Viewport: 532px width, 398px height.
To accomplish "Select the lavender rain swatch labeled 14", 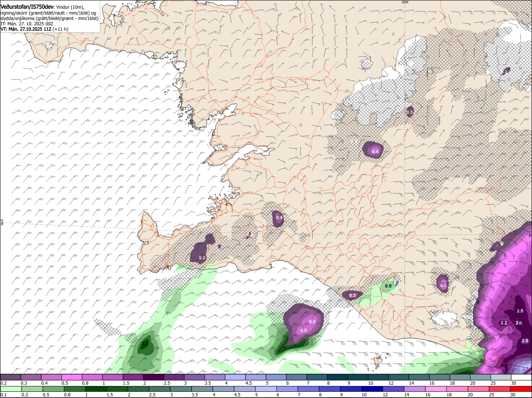I will [415, 389].
